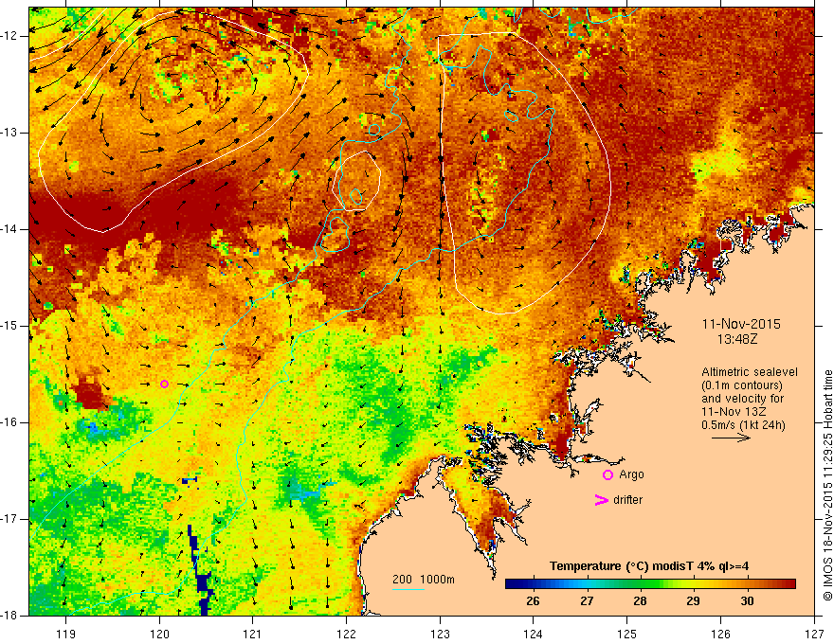Click the 'Argo' legend label
This screenshot has height=644, width=834.
click(x=631, y=474)
